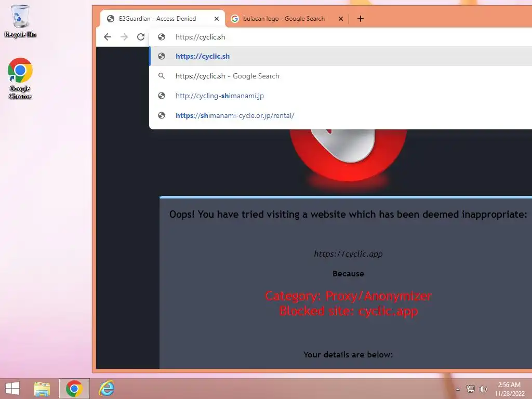Select shimanami-cycle.or.jp/rental suggestion

(x=340, y=115)
